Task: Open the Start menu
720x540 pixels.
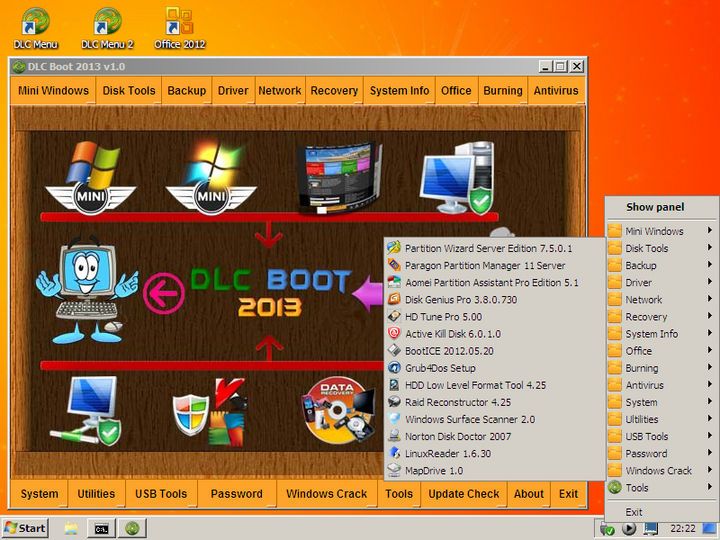Action: click(x=25, y=528)
